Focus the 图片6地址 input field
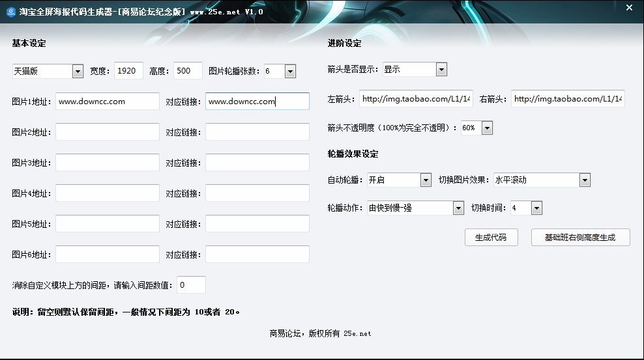644x360 pixels. click(x=107, y=255)
